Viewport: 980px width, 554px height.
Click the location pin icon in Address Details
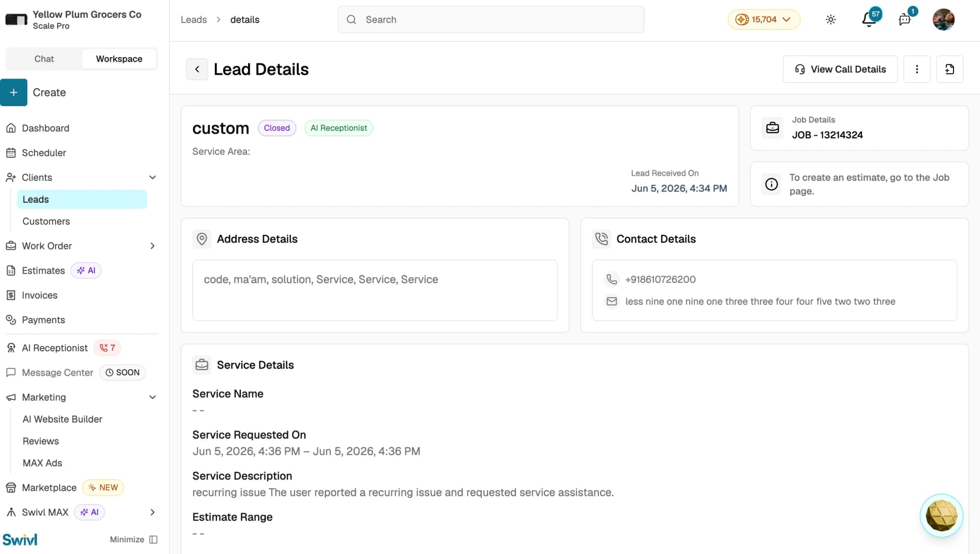tap(202, 239)
